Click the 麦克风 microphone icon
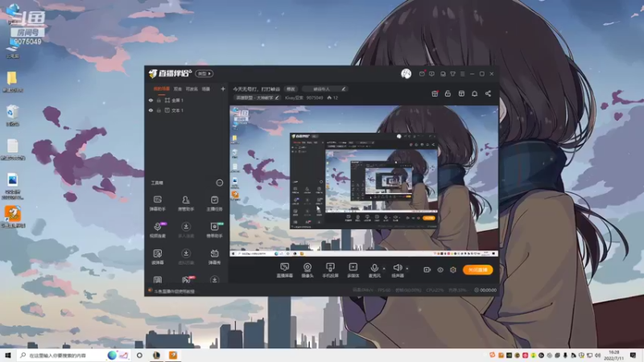The width and height of the screenshot is (644, 362). pos(374,269)
